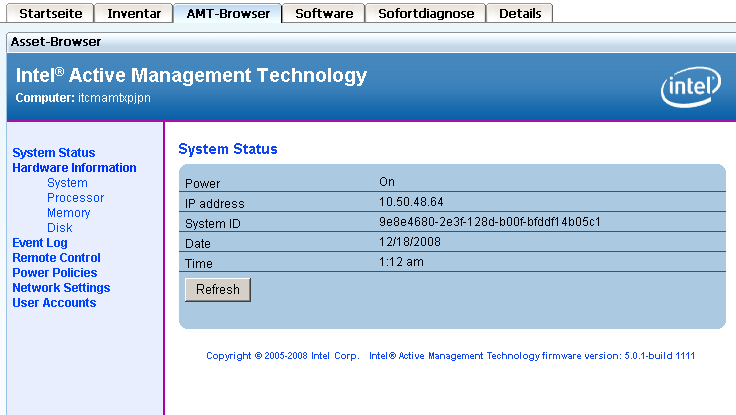Open the Event Log page

point(40,243)
